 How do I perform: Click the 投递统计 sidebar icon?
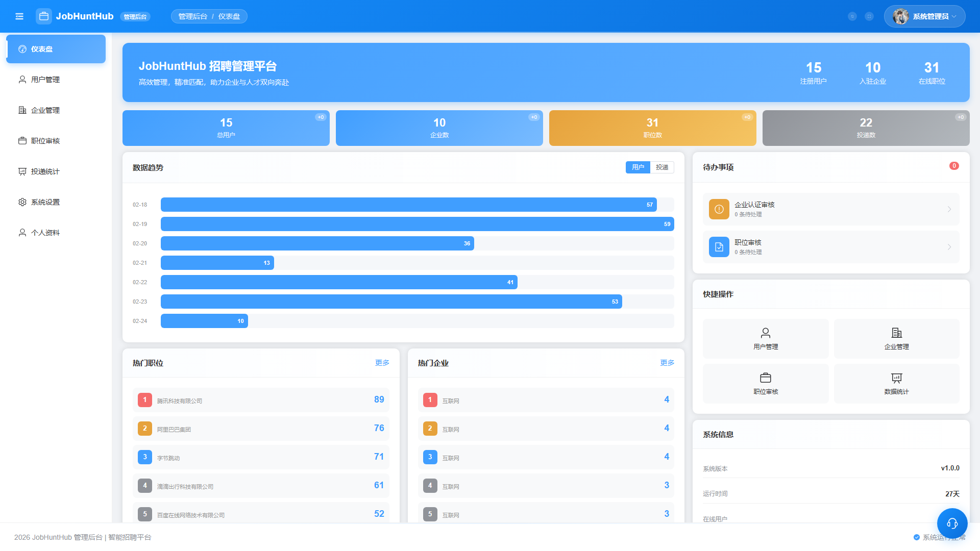point(22,171)
